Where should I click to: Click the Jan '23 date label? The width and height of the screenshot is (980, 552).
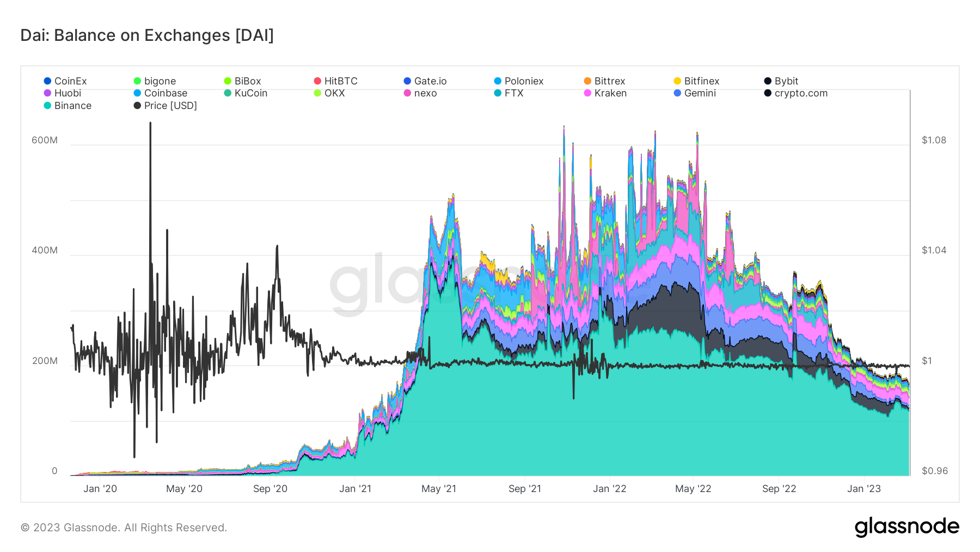pyautogui.click(x=864, y=489)
